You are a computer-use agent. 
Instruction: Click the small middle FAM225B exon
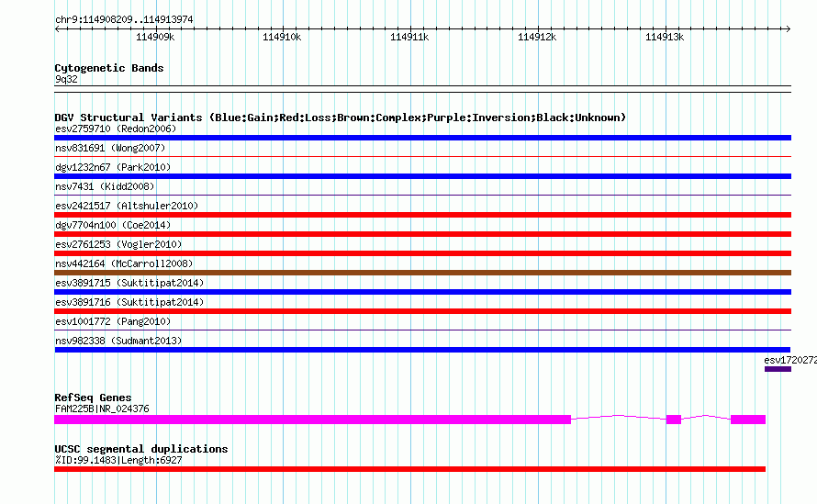[x=674, y=420]
